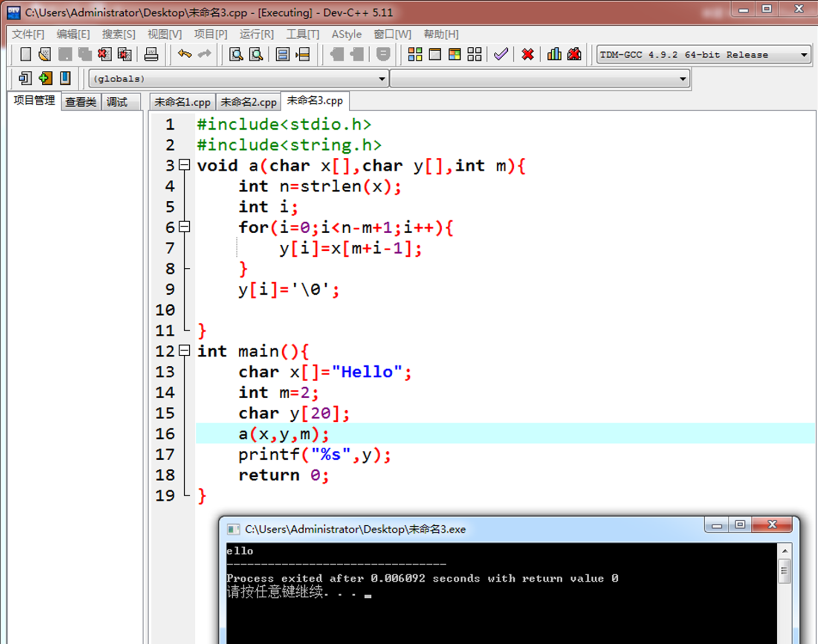Click the Close All files icon
This screenshot has width=818, height=644.
(125, 54)
